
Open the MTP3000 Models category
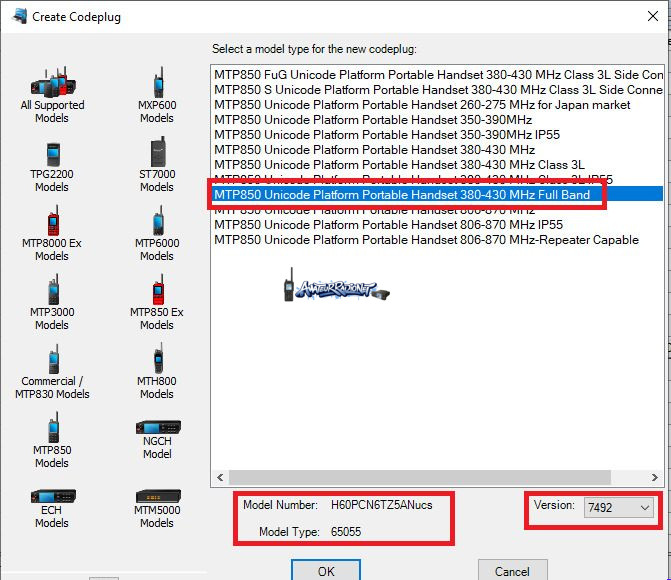[52, 303]
